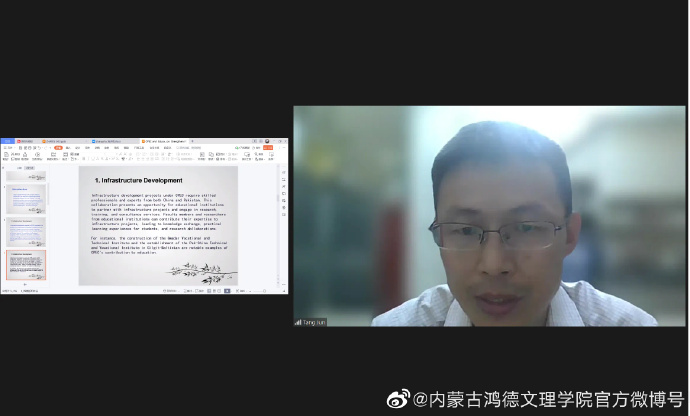The image size is (690, 416).
Task: Open the zoom percentage dropdown in status bar
Action: (243, 290)
